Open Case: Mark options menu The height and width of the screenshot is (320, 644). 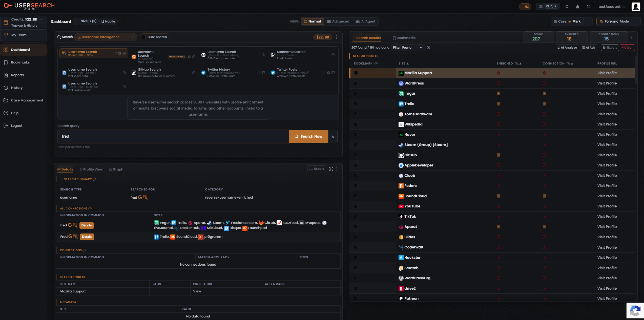[588, 22]
